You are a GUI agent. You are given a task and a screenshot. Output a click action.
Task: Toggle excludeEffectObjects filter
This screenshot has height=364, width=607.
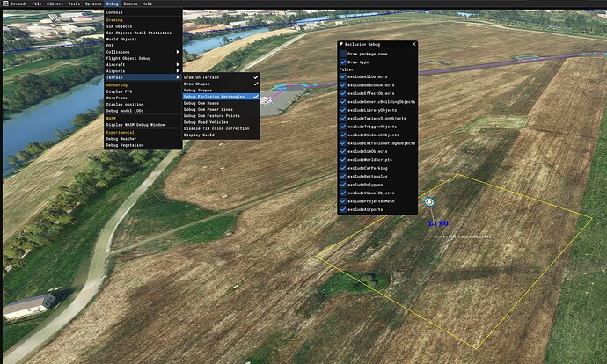tap(343, 93)
